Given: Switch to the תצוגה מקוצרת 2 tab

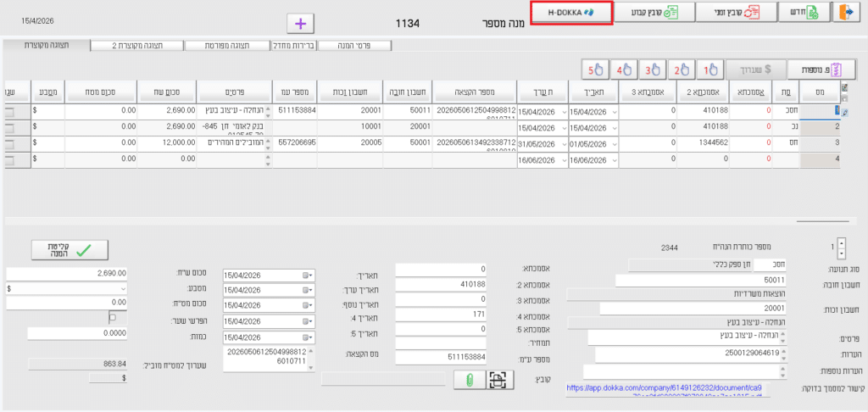Looking at the screenshot, I should [137, 46].
